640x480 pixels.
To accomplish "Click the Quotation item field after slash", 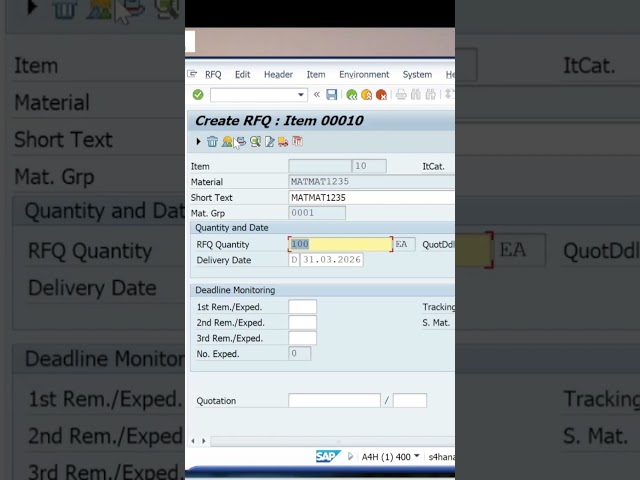I will click(x=410, y=400).
